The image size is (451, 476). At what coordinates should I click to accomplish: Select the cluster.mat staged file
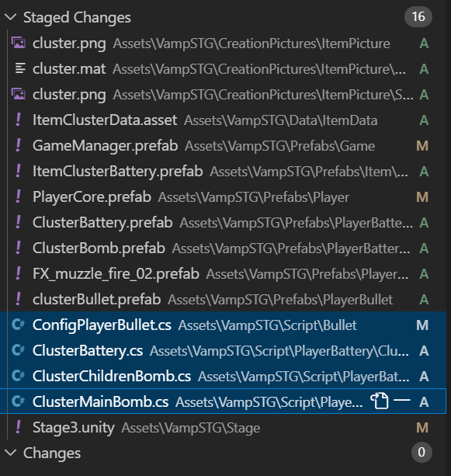(223, 69)
